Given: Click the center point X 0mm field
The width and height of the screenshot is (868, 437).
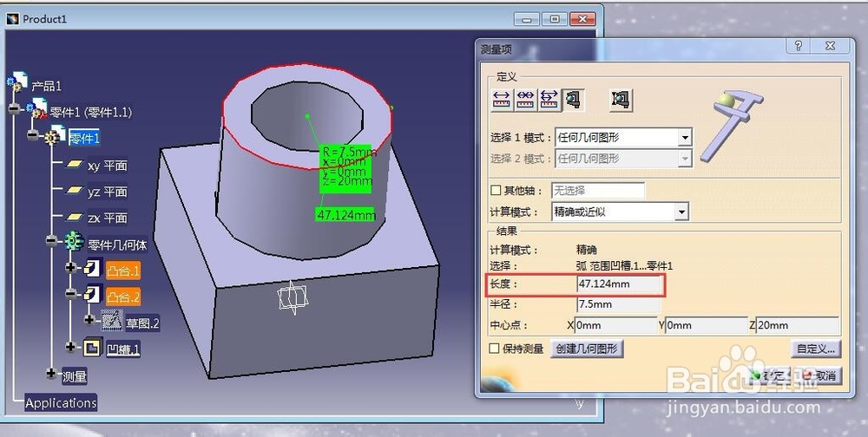Looking at the screenshot, I should [x=615, y=325].
